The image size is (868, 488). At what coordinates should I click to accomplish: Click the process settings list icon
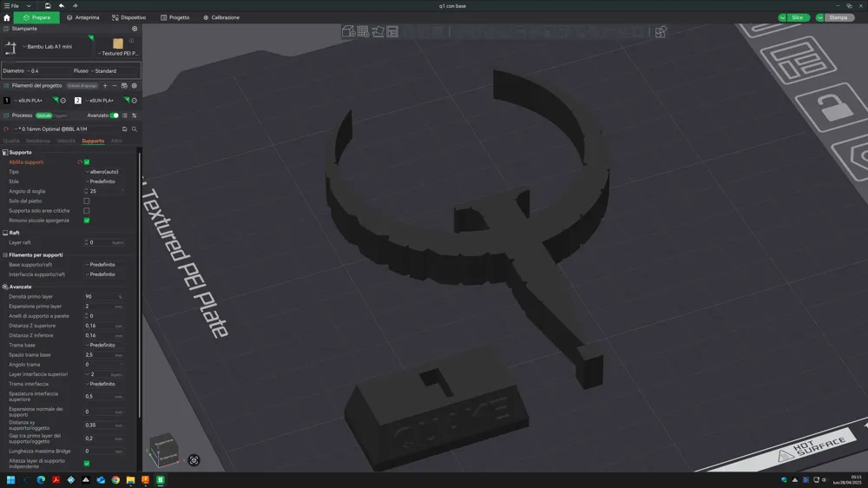[x=124, y=115]
